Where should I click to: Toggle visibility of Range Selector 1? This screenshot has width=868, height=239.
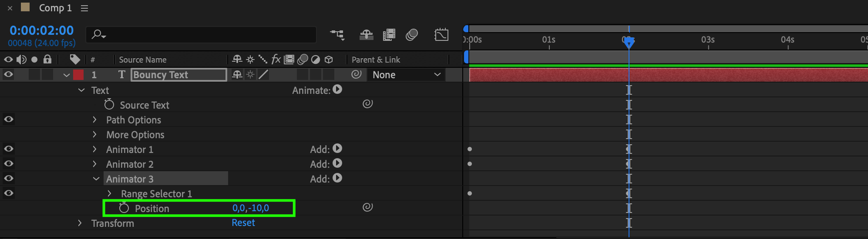pyautogui.click(x=8, y=193)
